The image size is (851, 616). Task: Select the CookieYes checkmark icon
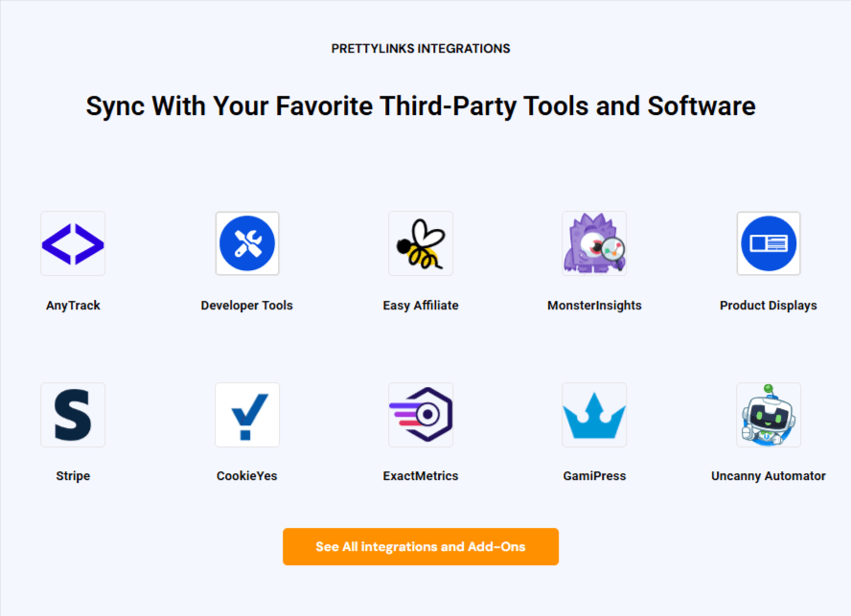247,415
